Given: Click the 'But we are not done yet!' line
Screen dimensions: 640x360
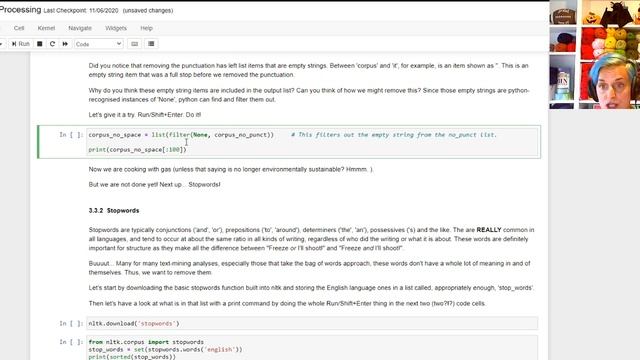Looking at the screenshot, I should pos(154,184).
